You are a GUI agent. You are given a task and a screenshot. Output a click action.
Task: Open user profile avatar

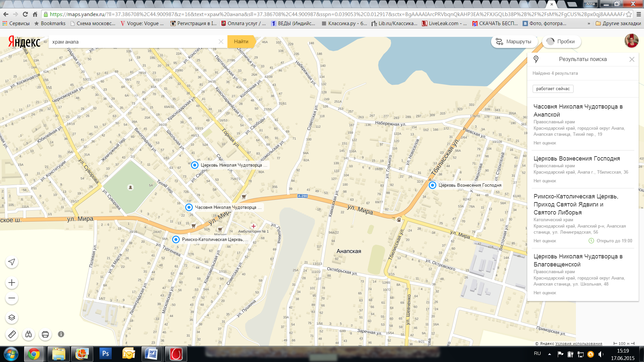(631, 41)
